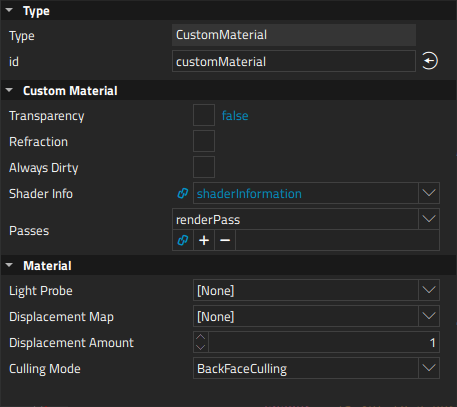This screenshot has height=407, width=457.
Task: Click the shaderInformation link text
Action: coord(249,194)
